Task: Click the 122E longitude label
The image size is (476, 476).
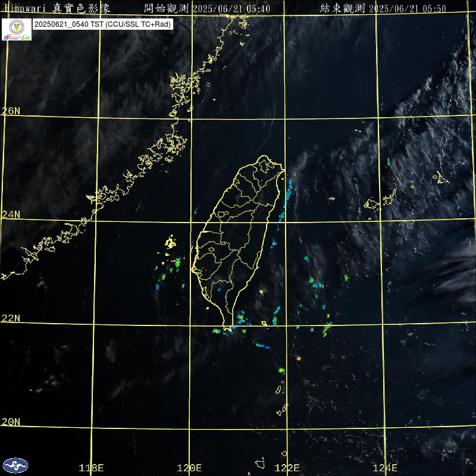Action: coord(287,468)
